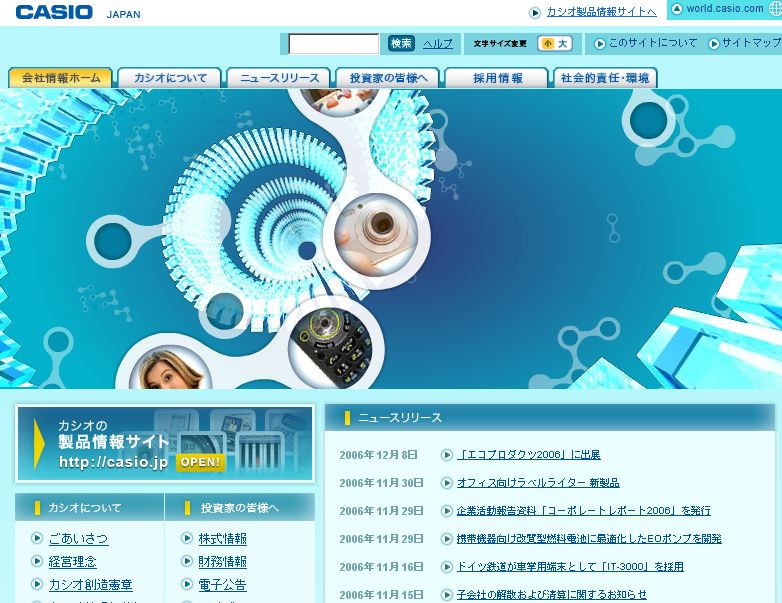782x603 pixels.
Task: Open the 製品情報サイト casio.jp banner
Action: (x=165, y=443)
